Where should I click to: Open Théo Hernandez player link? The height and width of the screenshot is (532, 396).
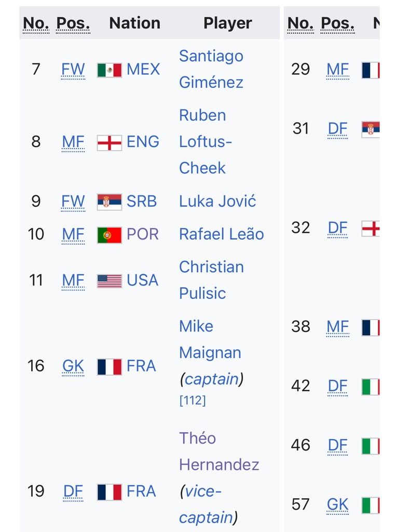click(219, 451)
